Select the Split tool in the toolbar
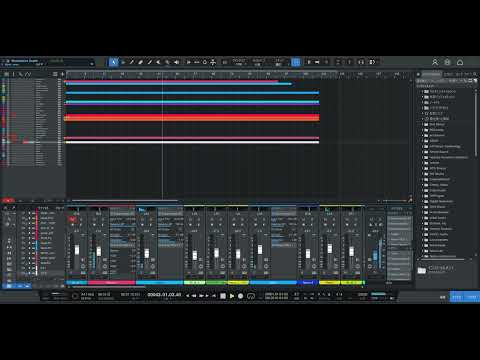This screenshot has width=480, height=360. [x=132, y=62]
